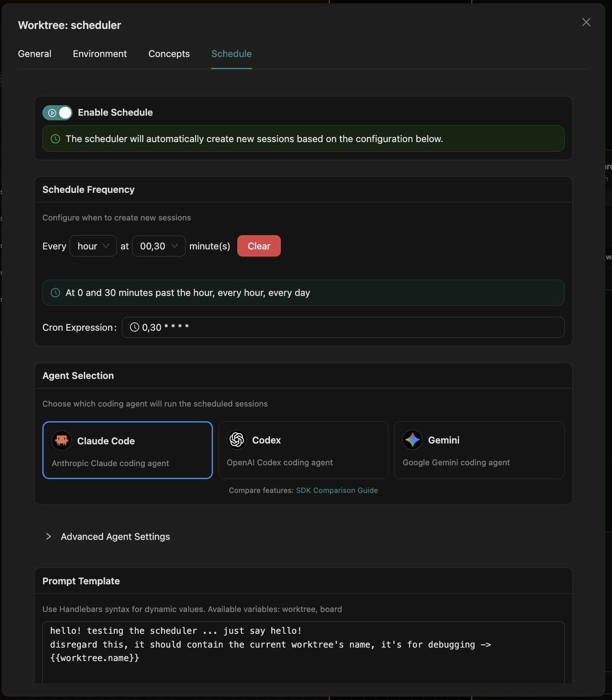Click the Agent Selection heading
The height and width of the screenshot is (700, 612).
78,376
